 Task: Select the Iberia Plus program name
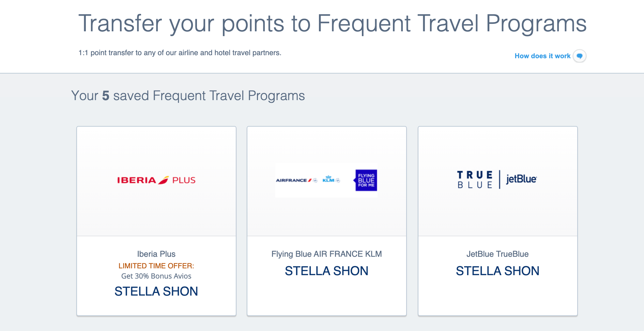coord(156,254)
